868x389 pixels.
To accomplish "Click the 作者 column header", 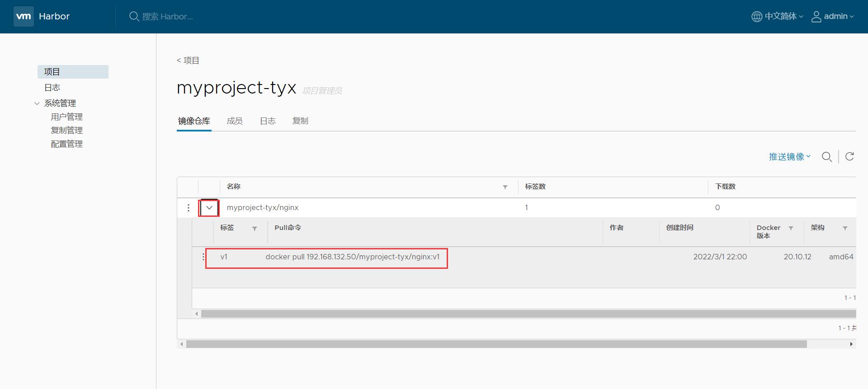I will point(617,228).
